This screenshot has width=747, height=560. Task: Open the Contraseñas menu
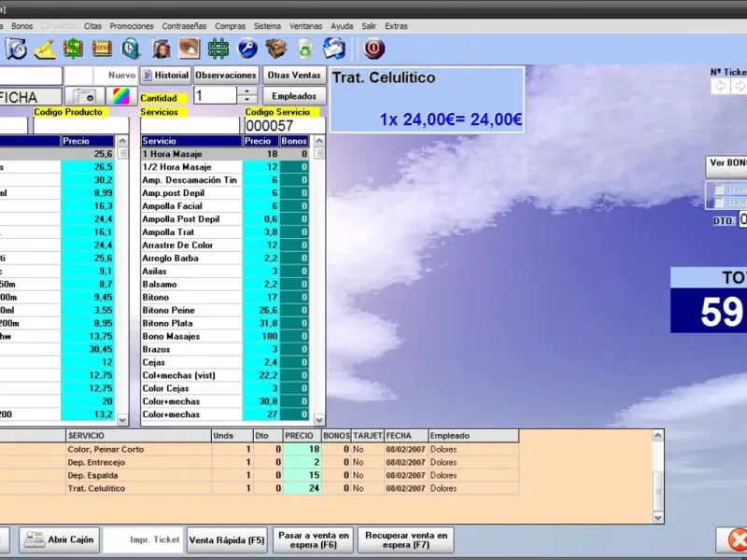184,26
